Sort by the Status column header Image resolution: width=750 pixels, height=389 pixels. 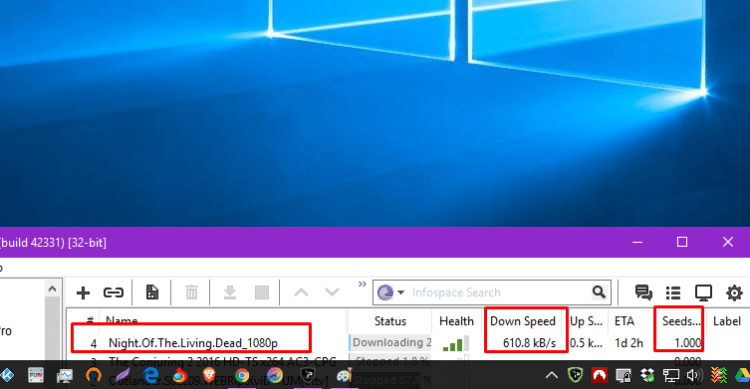(390, 321)
